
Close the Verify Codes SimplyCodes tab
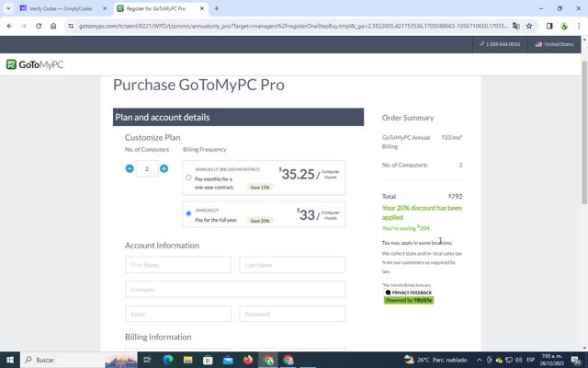point(105,8)
